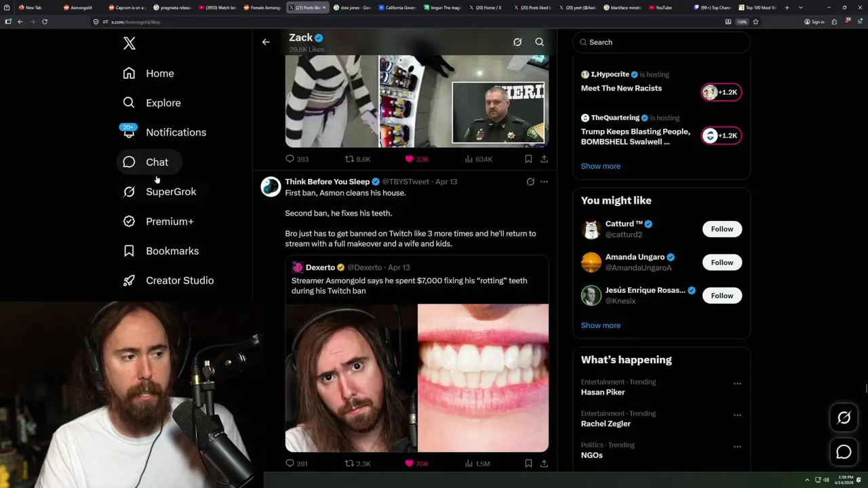Reply to the post with 281 replies
Viewport: 868px width, 488px height.
pos(297,464)
